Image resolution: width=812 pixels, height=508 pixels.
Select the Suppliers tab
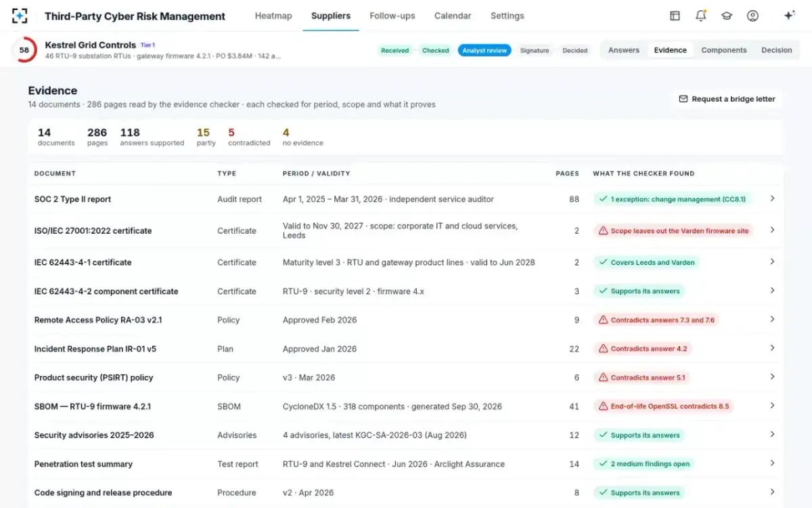pyautogui.click(x=331, y=16)
